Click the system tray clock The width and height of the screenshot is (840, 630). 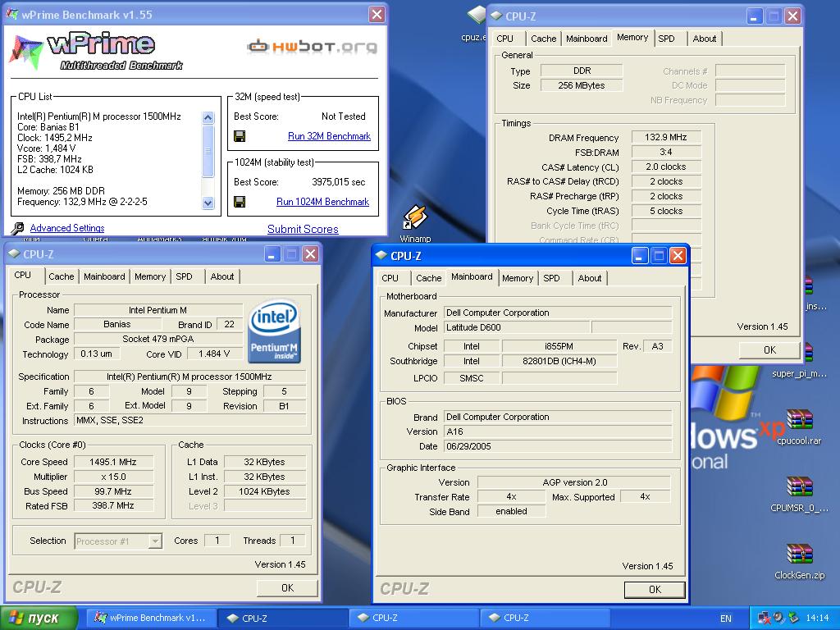coord(817,619)
